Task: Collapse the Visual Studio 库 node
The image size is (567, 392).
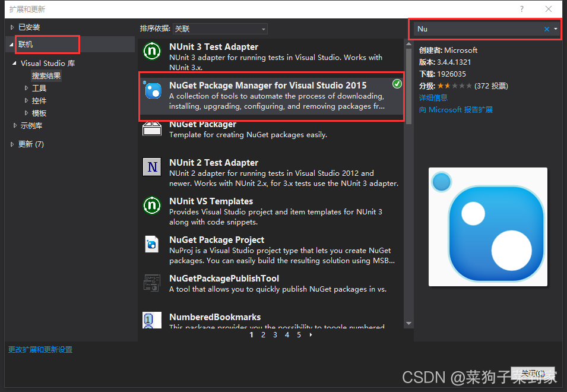Action: tap(14, 63)
